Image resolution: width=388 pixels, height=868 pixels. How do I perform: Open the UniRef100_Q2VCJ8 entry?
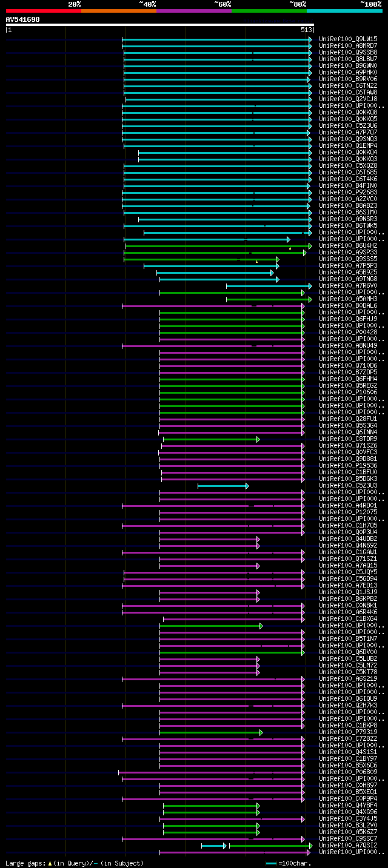(x=348, y=99)
